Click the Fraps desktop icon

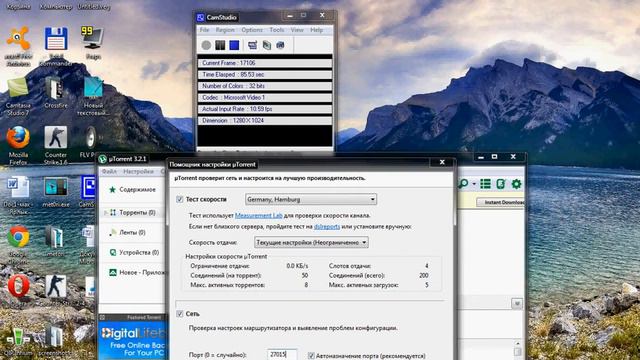(x=93, y=42)
